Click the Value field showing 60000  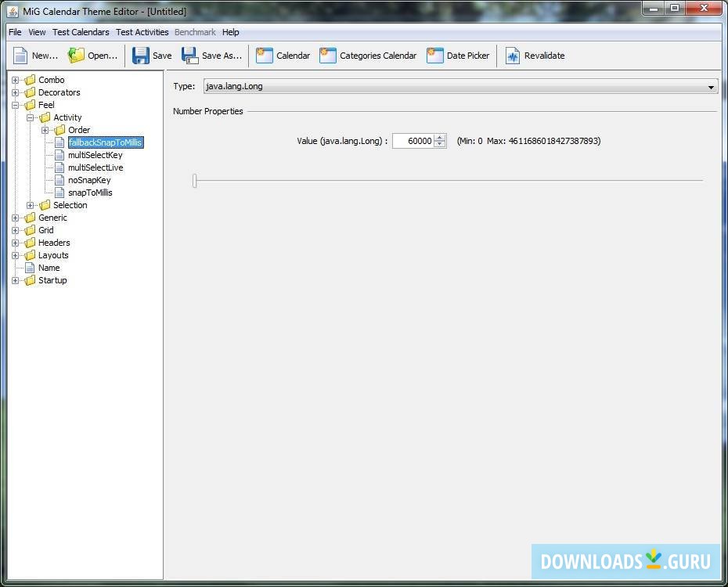(413, 141)
